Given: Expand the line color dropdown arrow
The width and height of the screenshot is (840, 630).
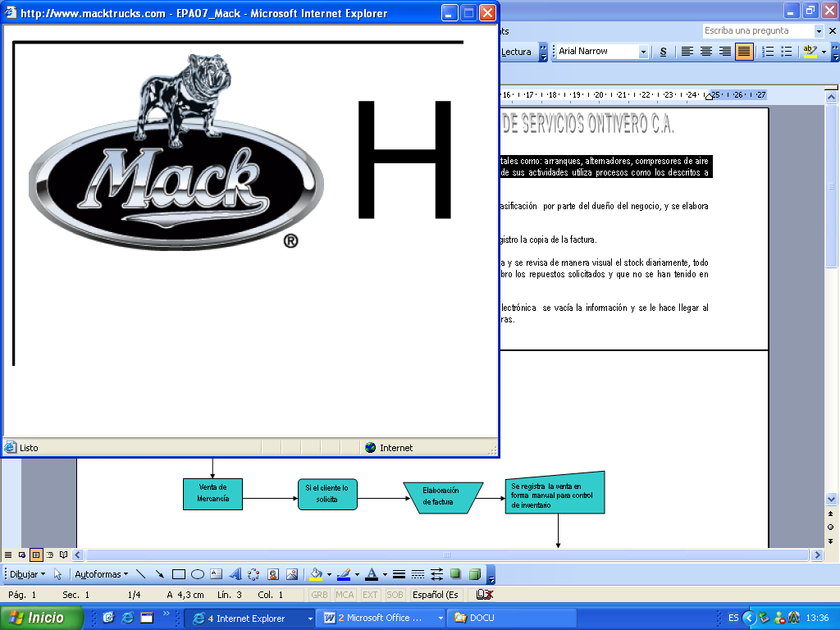Looking at the screenshot, I should pos(357,574).
